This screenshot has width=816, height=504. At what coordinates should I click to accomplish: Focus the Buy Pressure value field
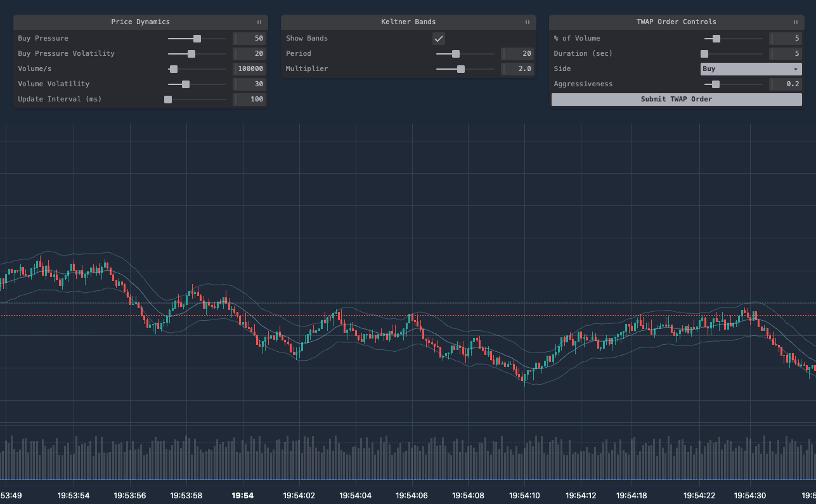pos(249,39)
